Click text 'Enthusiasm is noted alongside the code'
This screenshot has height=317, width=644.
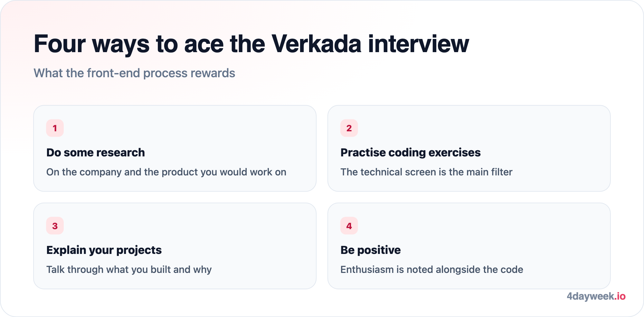tap(432, 270)
